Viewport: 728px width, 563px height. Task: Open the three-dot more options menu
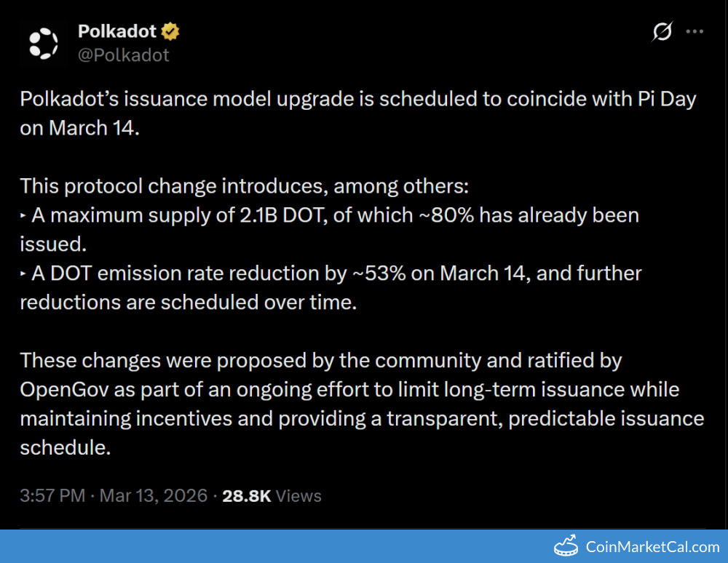pos(695,32)
